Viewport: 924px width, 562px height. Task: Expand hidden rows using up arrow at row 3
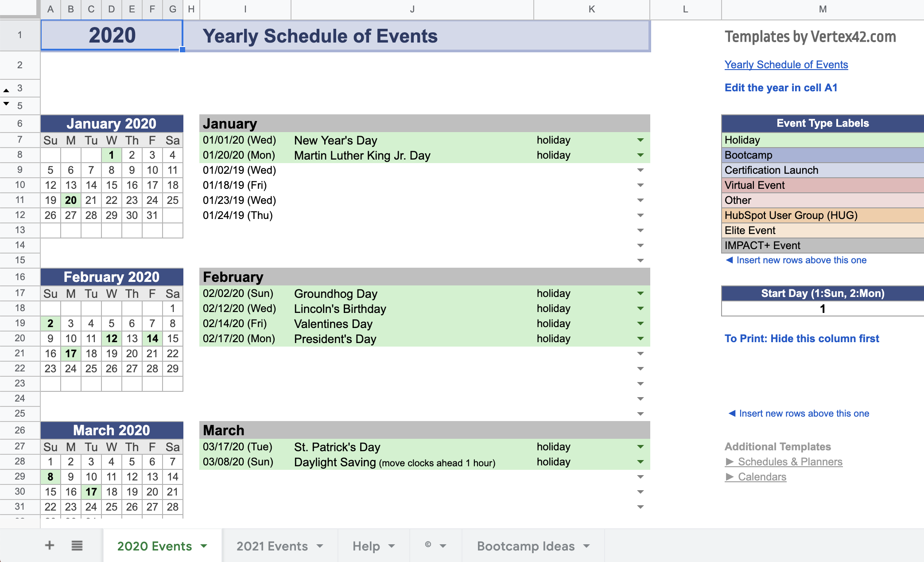(x=6, y=90)
